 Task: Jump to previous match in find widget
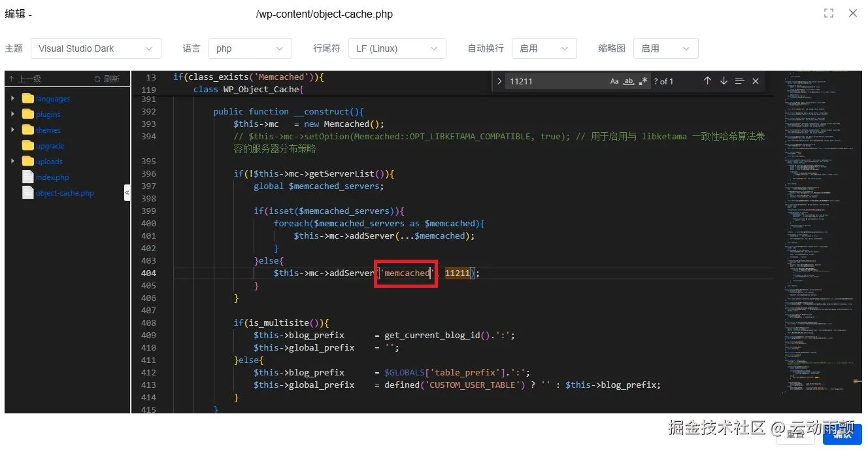click(x=707, y=81)
